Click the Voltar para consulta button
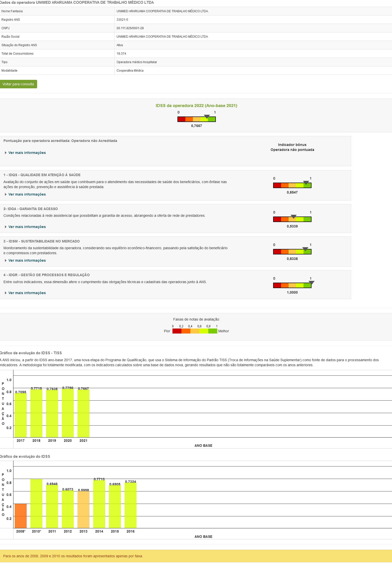Screen dimensions: 392x567 18,84
